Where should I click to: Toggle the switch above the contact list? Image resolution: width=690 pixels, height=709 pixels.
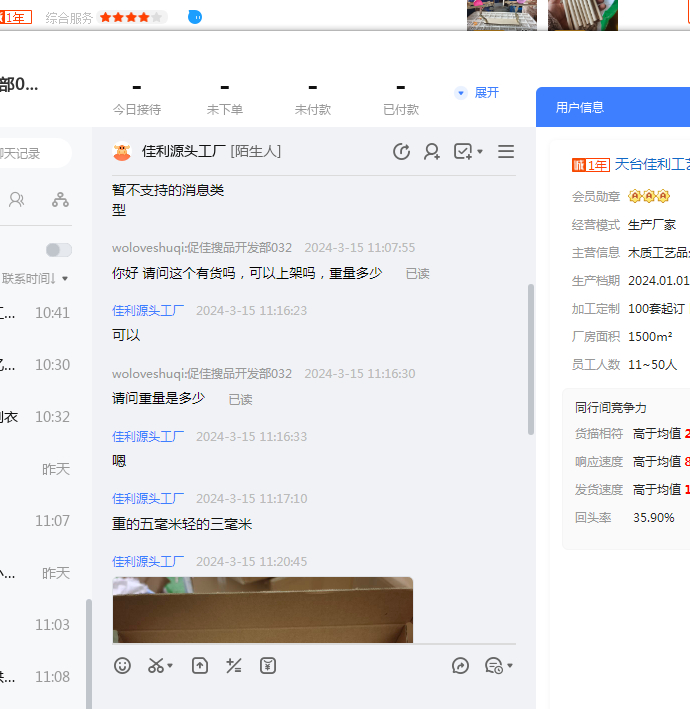pos(58,250)
